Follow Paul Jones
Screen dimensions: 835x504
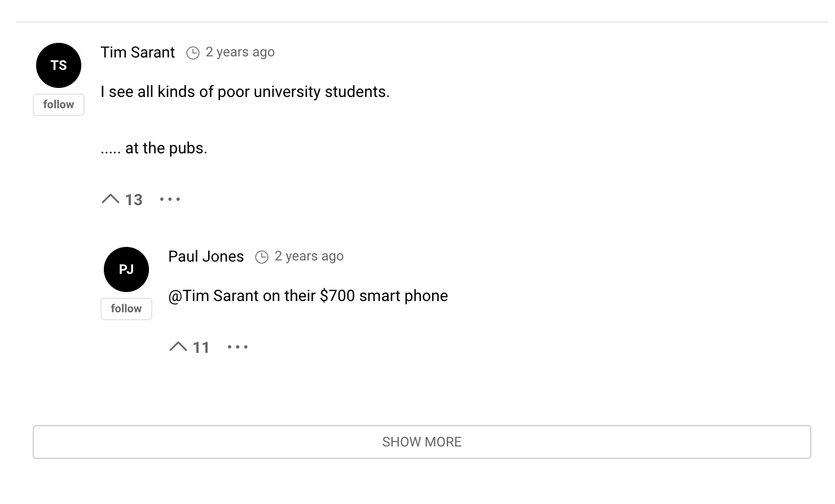[126, 309]
